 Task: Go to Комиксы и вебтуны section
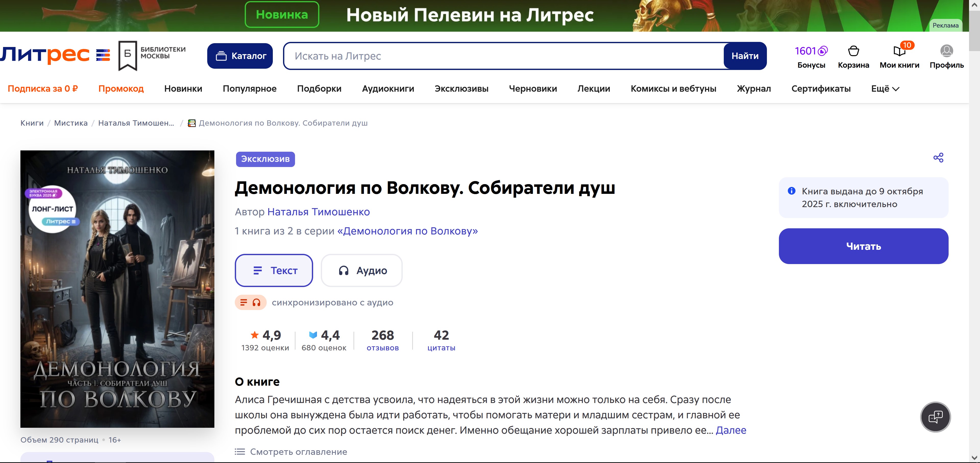tap(673, 89)
